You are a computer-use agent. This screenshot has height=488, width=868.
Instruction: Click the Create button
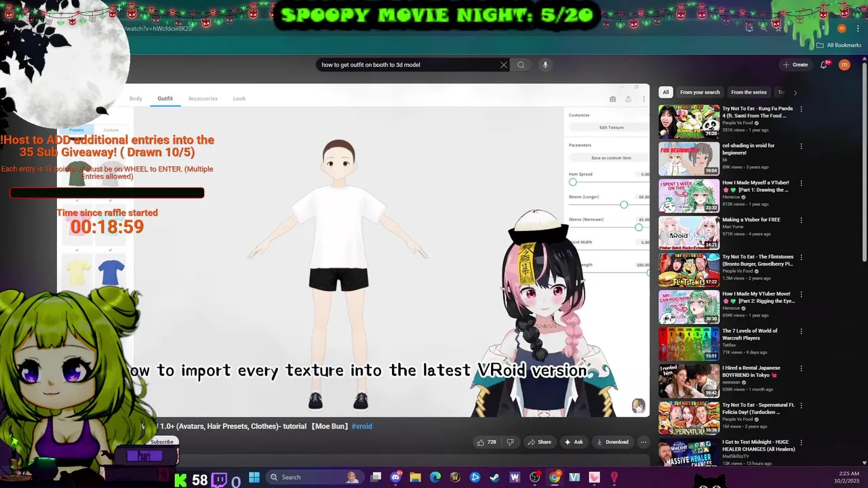(795, 65)
